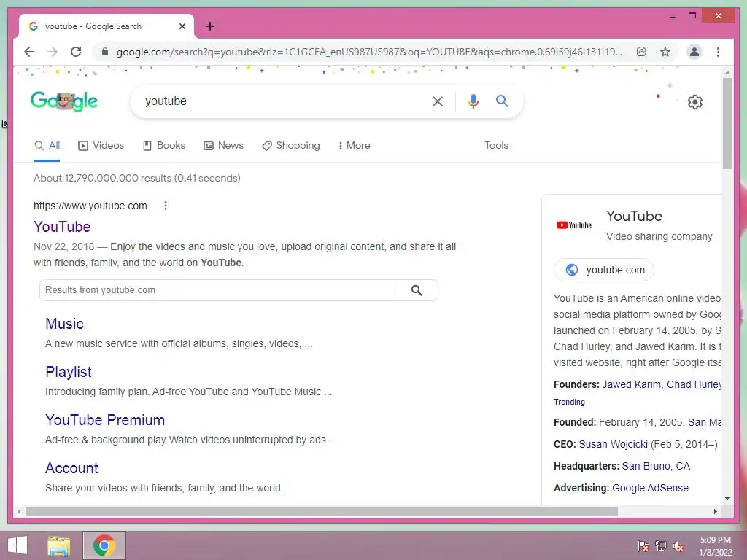Click the globe icon in youtube.com chip
Screen dimensions: 747x560
572,270
